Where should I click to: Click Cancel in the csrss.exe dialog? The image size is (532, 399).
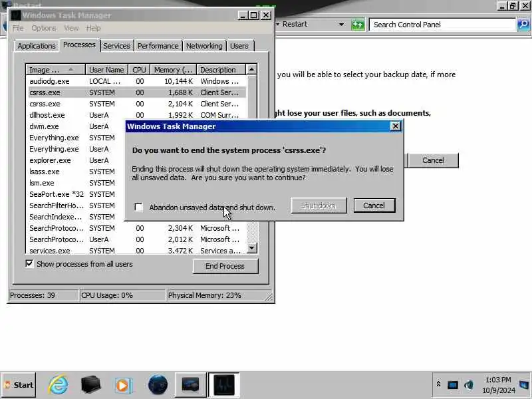374,205
